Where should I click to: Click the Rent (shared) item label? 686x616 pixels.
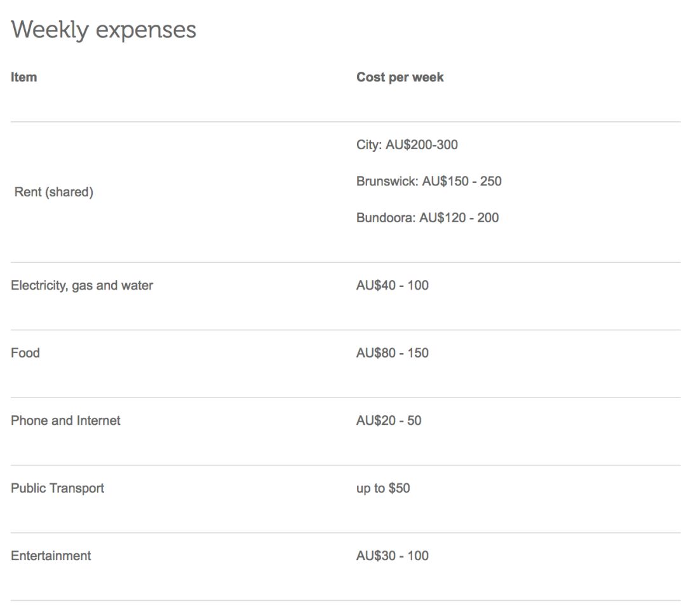[x=53, y=192]
